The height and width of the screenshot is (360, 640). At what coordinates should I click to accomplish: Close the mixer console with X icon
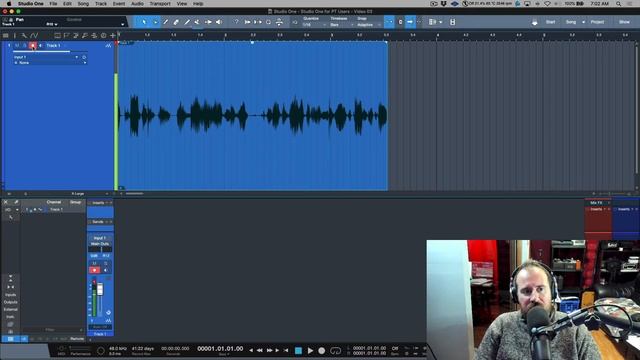tap(6, 202)
